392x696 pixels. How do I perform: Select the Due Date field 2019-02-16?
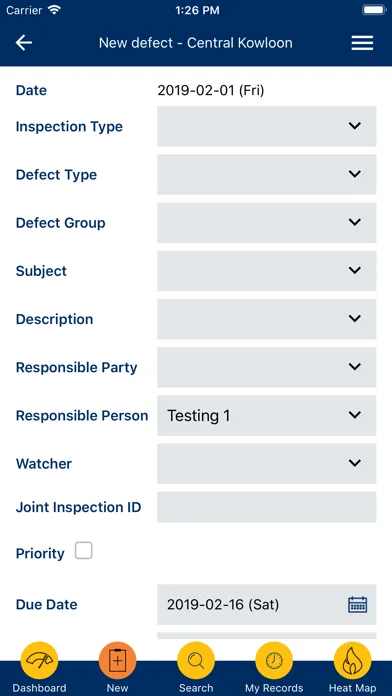[267, 605]
